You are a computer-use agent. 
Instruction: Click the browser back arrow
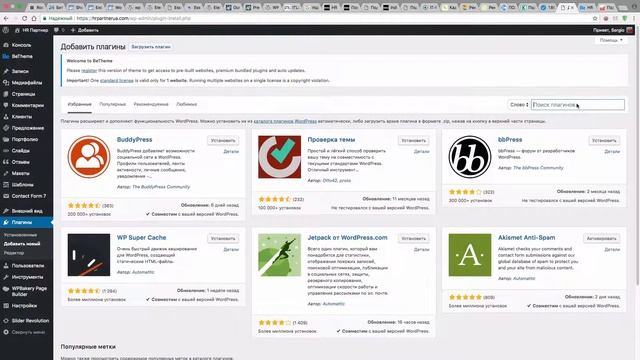tap(6, 18)
